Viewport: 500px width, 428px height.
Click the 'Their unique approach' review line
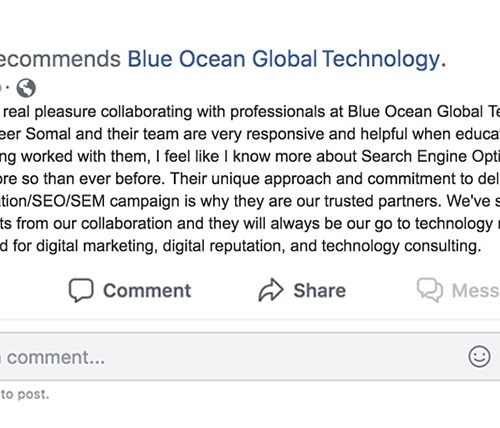(250, 179)
